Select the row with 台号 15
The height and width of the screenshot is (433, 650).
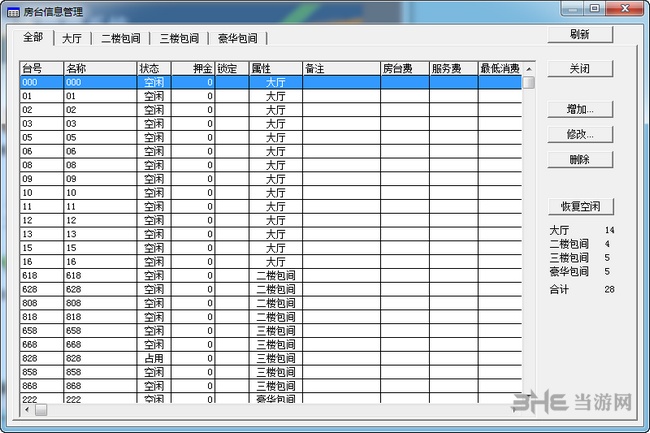coord(271,248)
